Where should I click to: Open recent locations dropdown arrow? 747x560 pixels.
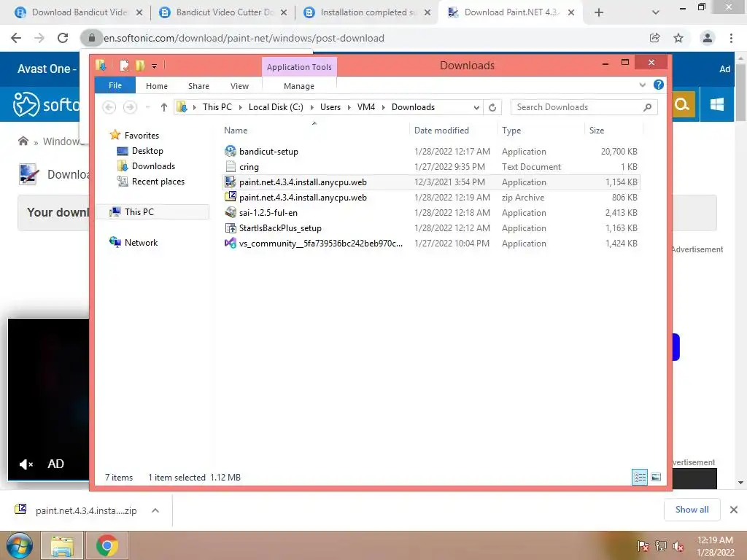148,107
